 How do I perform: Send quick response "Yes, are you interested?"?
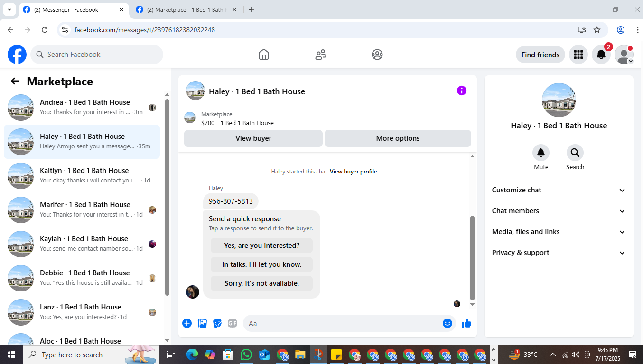[x=262, y=246]
